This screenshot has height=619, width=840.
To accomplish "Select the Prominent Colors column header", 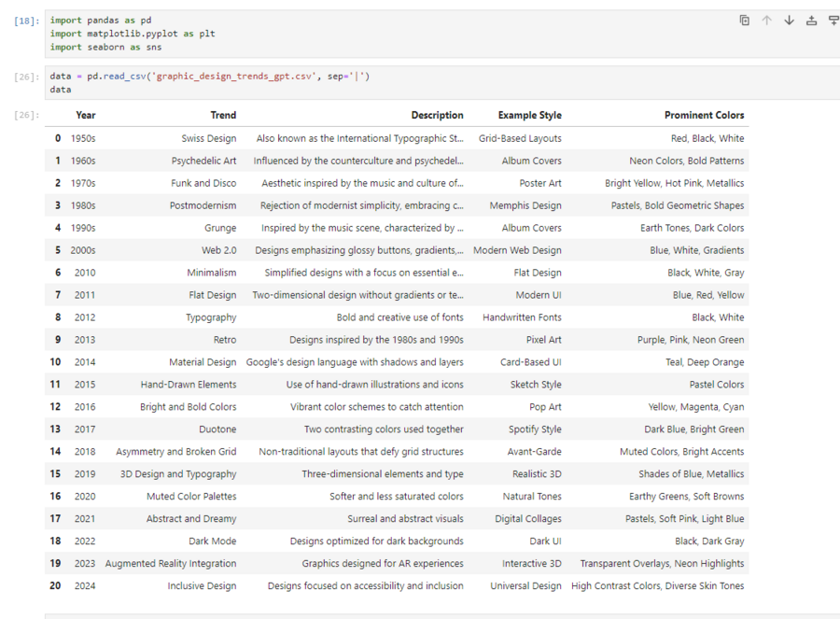I will (x=704, y=116).
